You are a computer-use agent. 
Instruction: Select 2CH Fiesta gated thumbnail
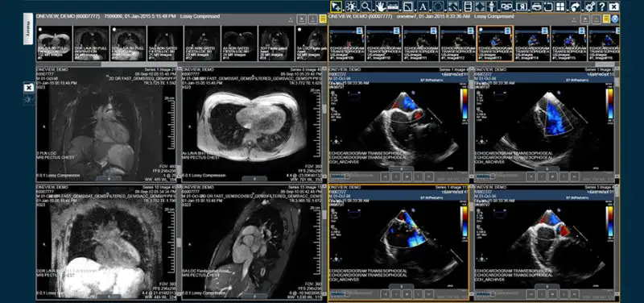(276, 44)
